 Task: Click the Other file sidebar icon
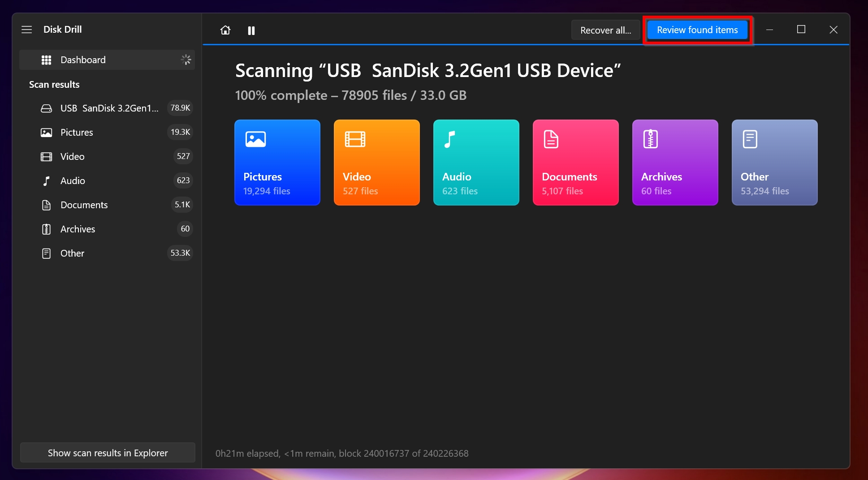pyautogui.click(x=46, y=253)
